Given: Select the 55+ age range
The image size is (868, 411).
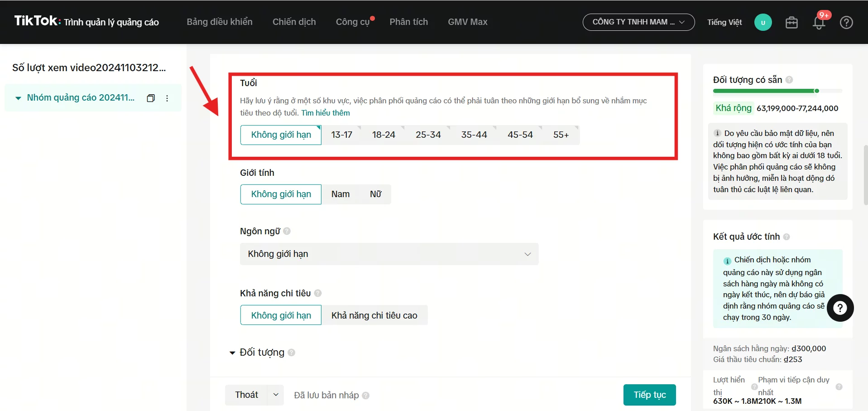Looking at the screenshot, I should tap(561, 135).
